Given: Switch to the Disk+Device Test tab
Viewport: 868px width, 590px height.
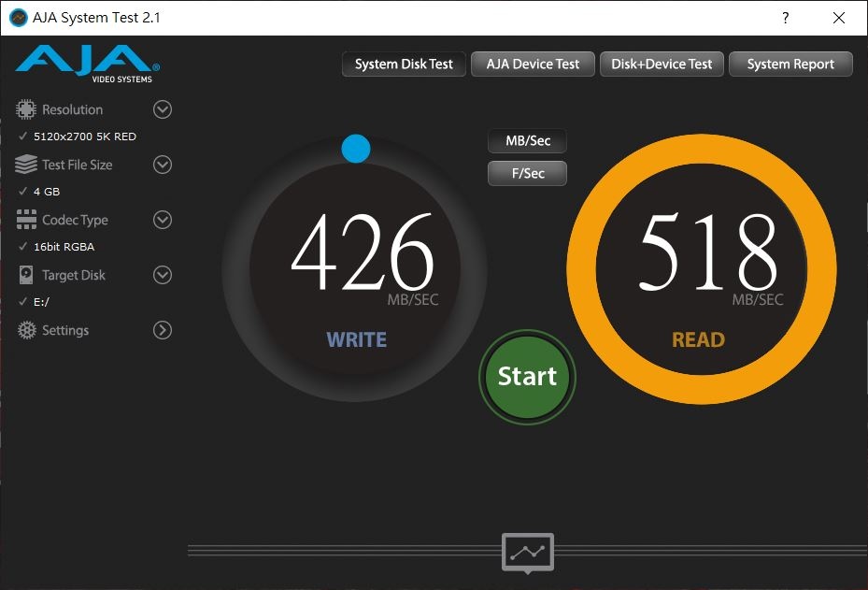Looking at the screenshot, I should point(662,65).
